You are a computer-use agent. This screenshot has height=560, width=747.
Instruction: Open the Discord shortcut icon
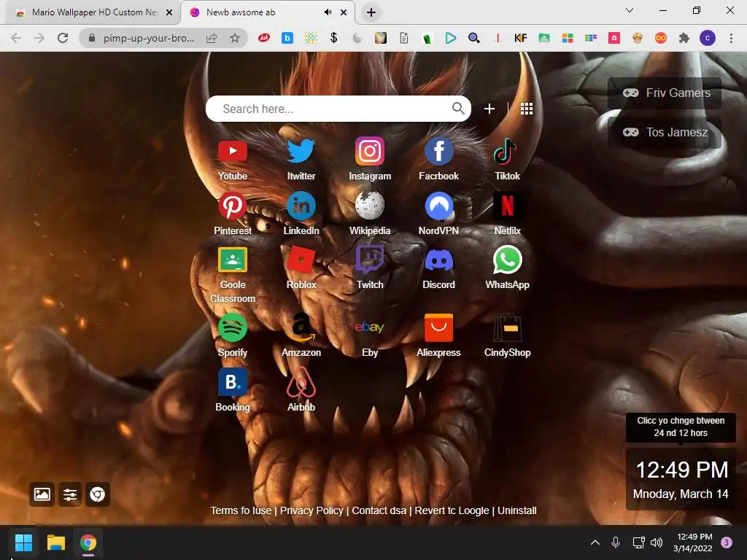click(438, 260)
